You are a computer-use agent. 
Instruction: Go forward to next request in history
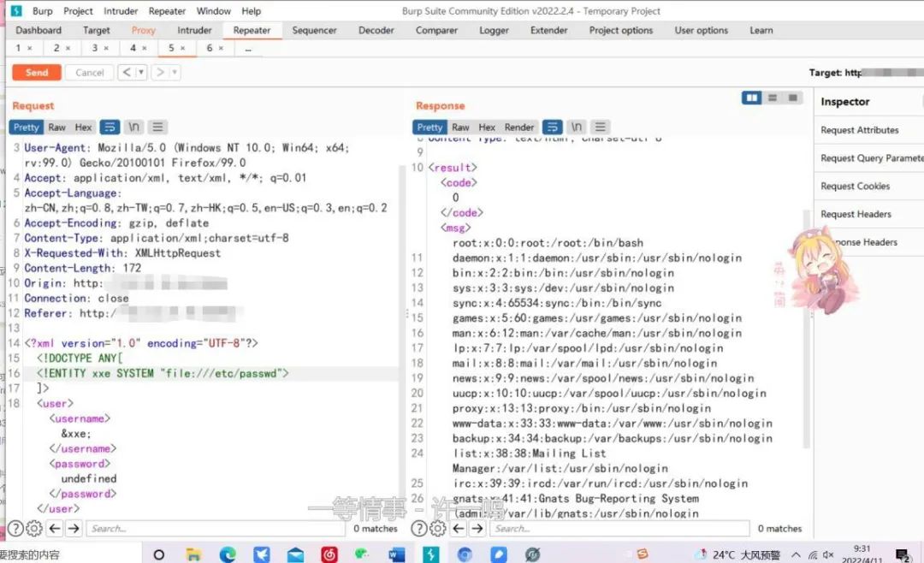click(x=160, y=73)
